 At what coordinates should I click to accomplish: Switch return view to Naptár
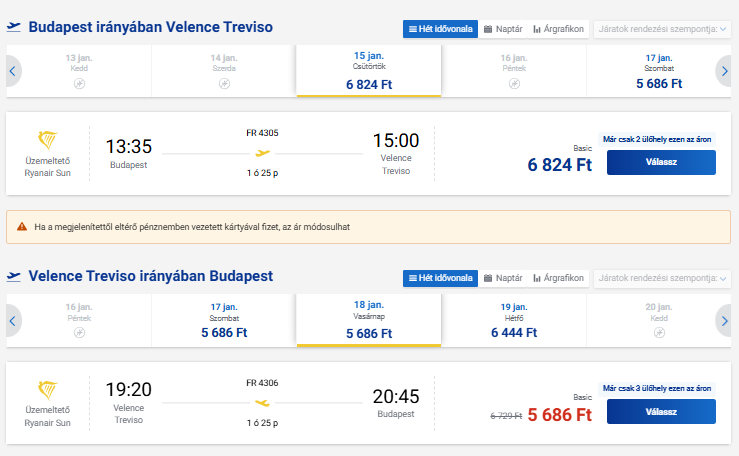point(503,278)
